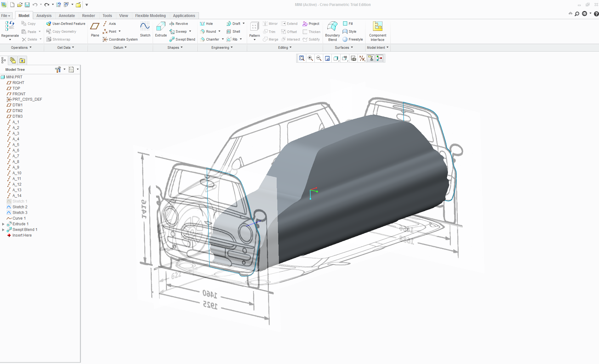599x364 pixels.
Task: Click the Redo arrow icon
Action: point(47,5)
